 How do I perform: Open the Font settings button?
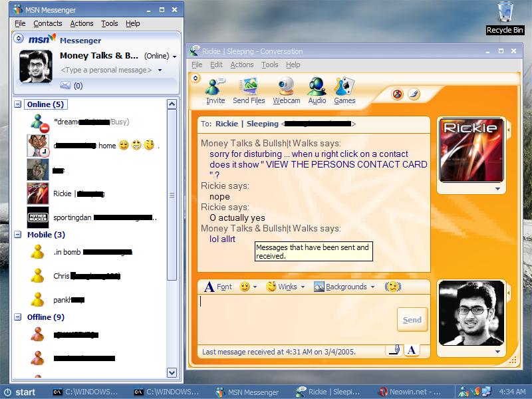point(219,287)
